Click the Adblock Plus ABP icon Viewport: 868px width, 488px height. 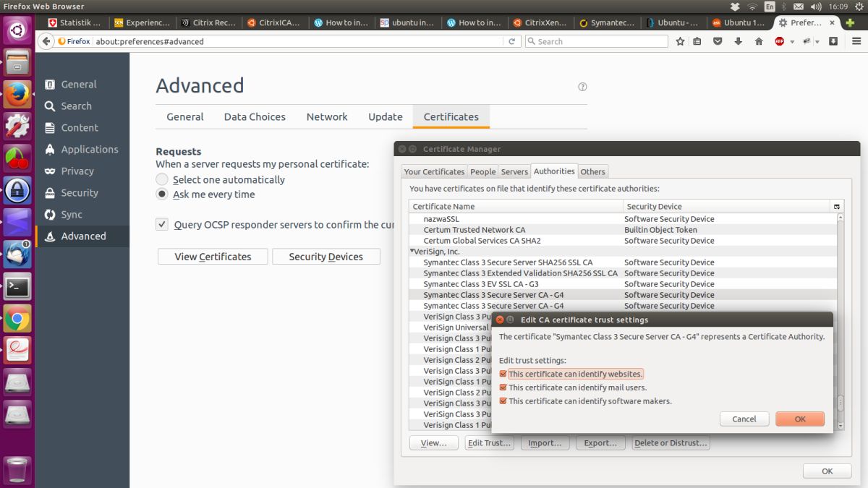coord(780,41)
